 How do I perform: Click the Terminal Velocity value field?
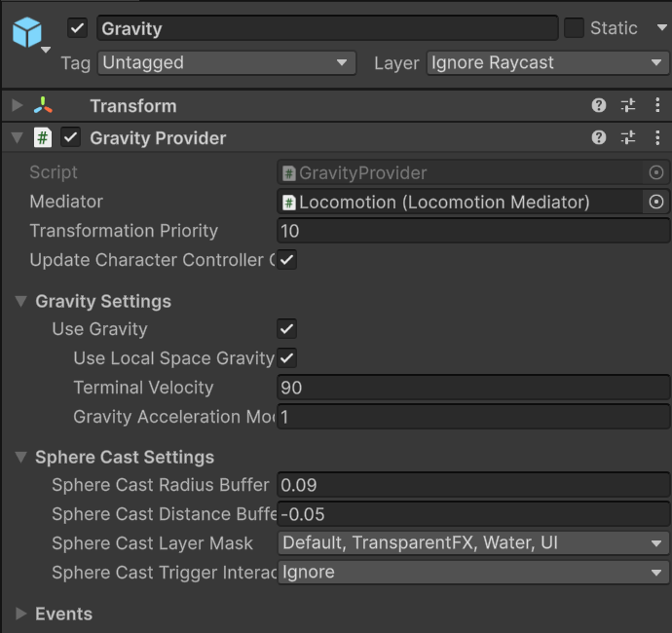[473, 388]
